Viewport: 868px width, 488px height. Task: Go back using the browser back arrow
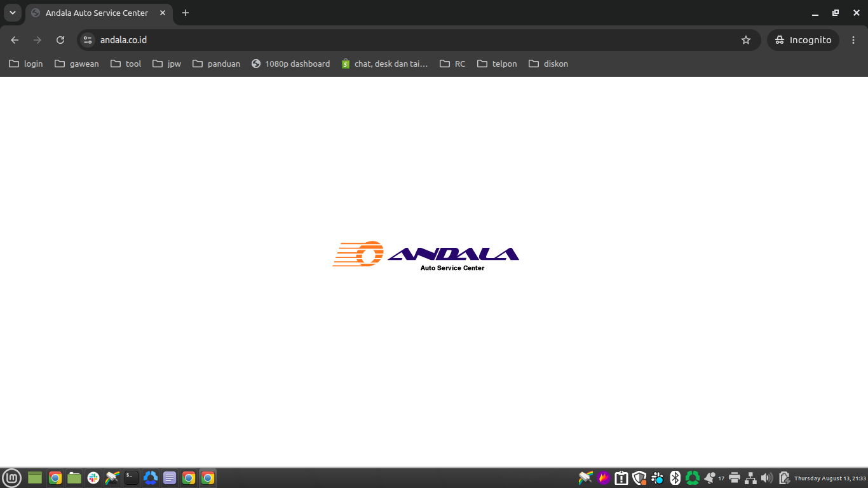click(x=15, y=40)
